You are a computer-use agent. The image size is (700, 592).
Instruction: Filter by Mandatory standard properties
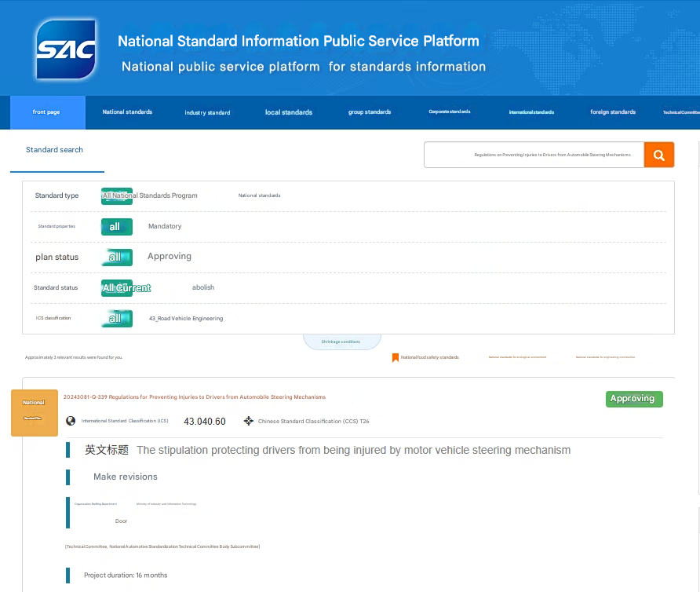point(165,226)
